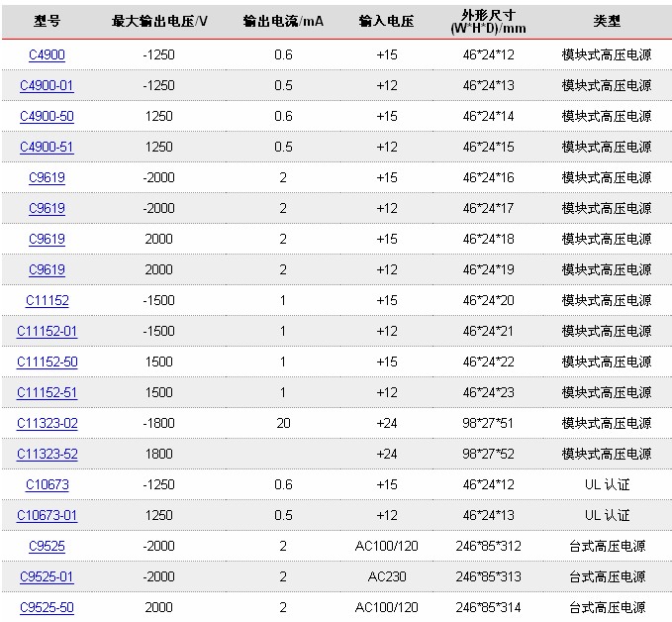Open the C9525-50 model link

click(x=47, y=607)
